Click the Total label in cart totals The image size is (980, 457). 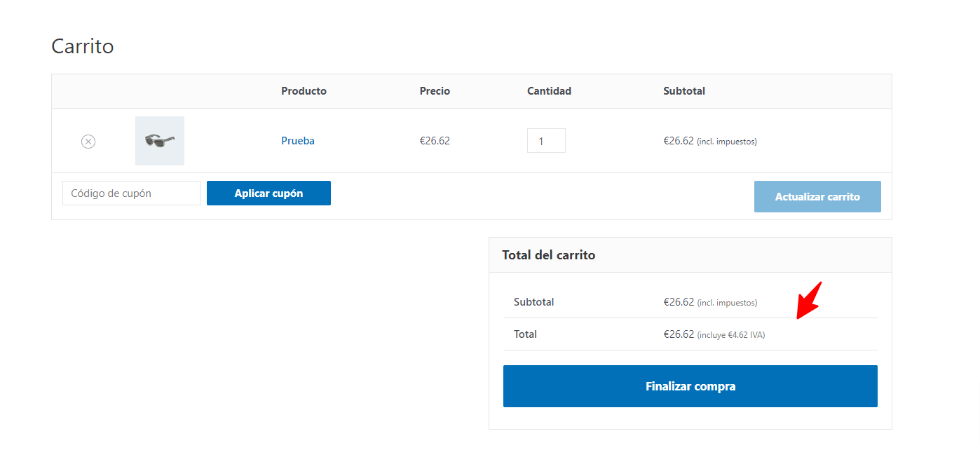pyautogui.click(x=525, y=334)
